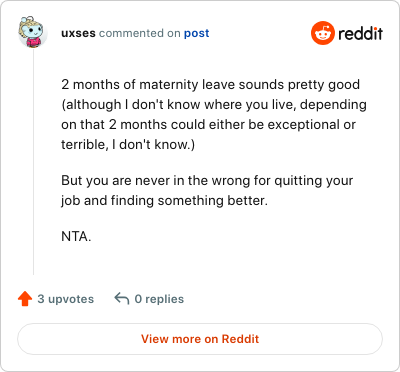400x372 pixels.
Task: Click the uxses user avatar
Action: coord(31,32)
